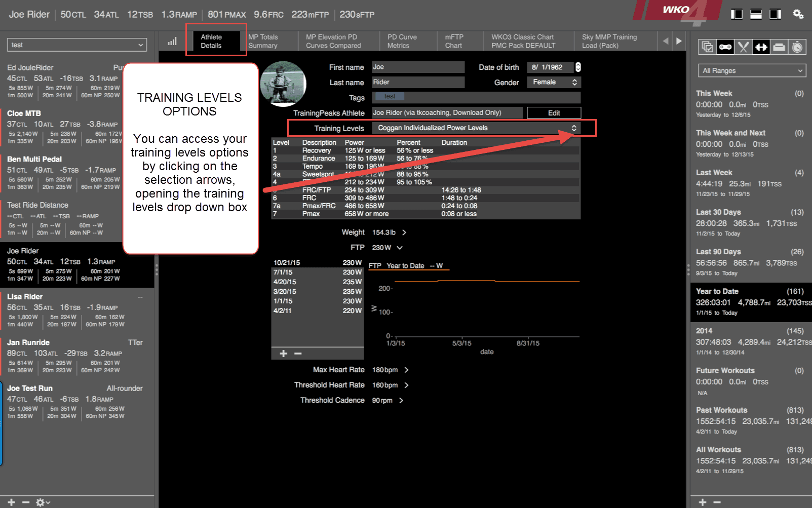Toggle the top panel layout icon
812x508 pixels.
pos(756,14)
